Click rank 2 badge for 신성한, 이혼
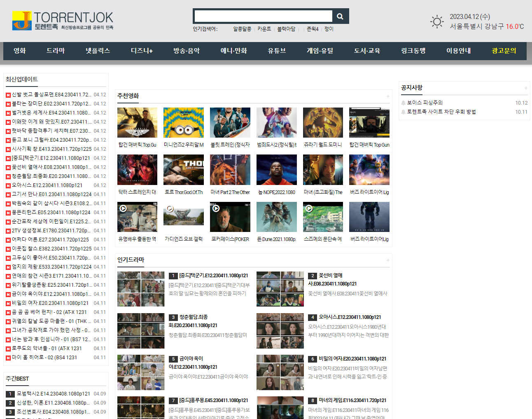The width and height of the screenshot is (532, 419). tap(10, 403)
